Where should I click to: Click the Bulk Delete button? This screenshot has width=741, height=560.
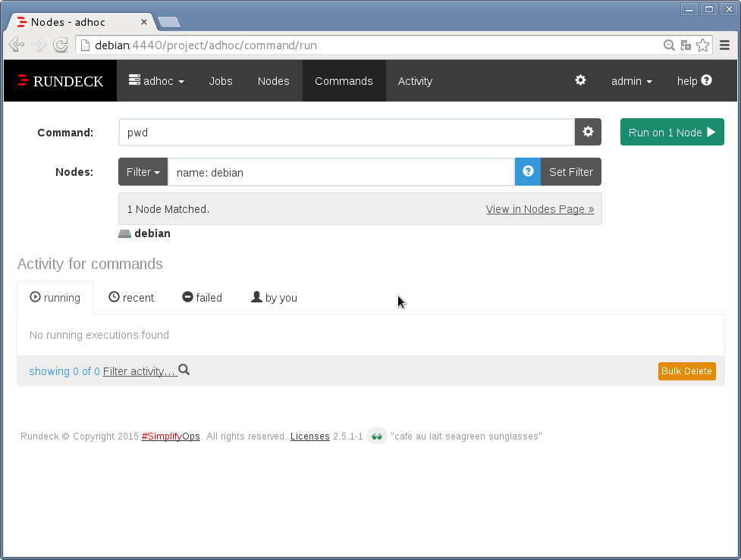point(686,371)
